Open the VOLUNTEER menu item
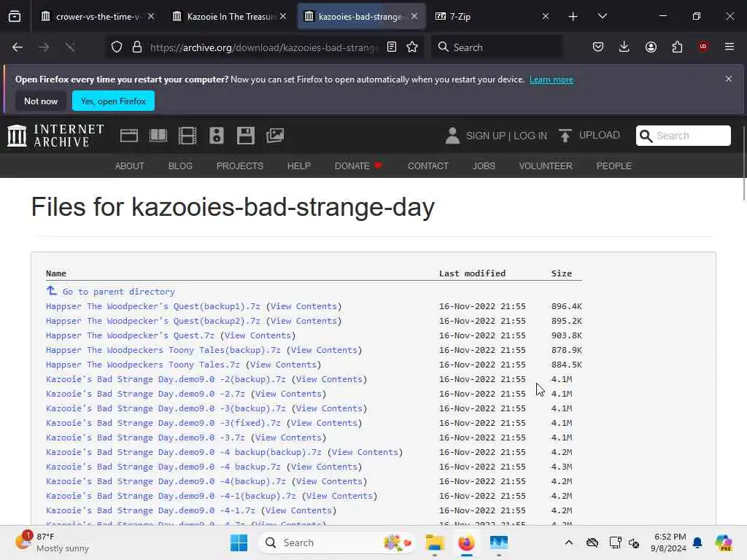 coord(546,166)
